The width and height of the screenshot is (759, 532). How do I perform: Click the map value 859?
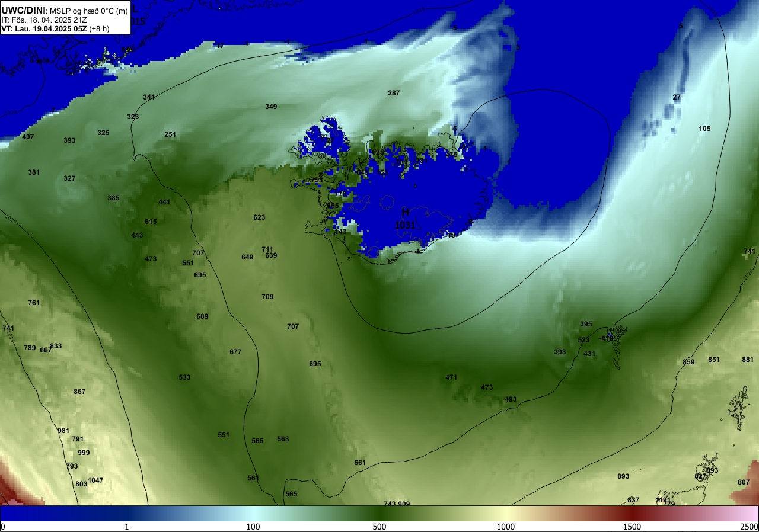688,362
